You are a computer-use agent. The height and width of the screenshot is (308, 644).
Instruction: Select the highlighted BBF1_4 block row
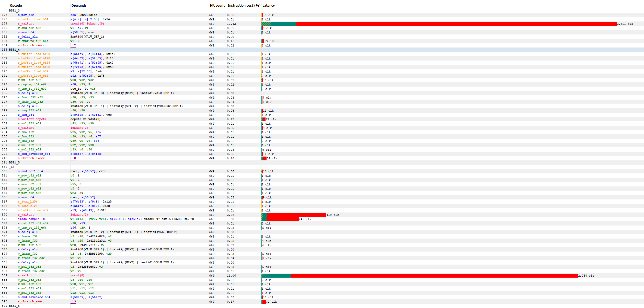[14, 50]
